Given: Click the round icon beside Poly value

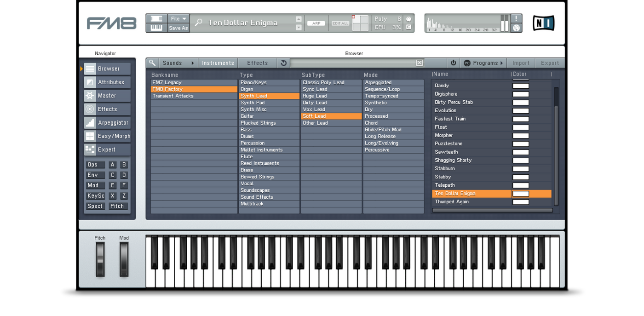Looking at the screenshot, I should (x=408, y=19).
